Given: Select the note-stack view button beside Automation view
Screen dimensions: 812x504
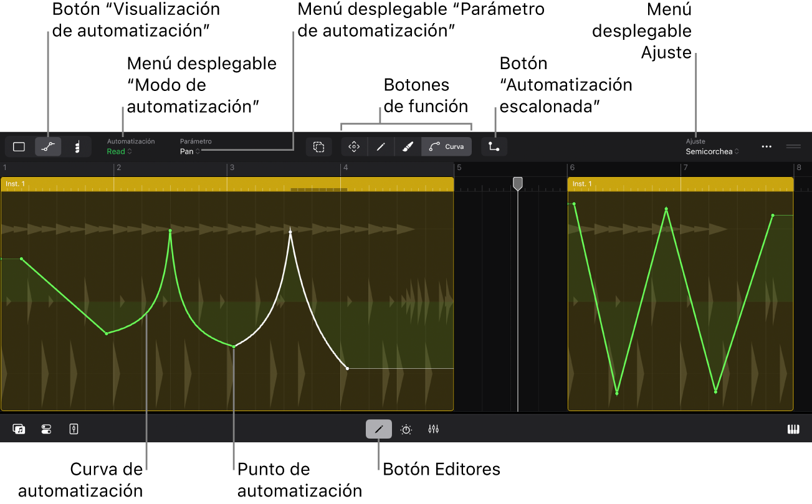Looking at the screenshot, I should [77, 147].
